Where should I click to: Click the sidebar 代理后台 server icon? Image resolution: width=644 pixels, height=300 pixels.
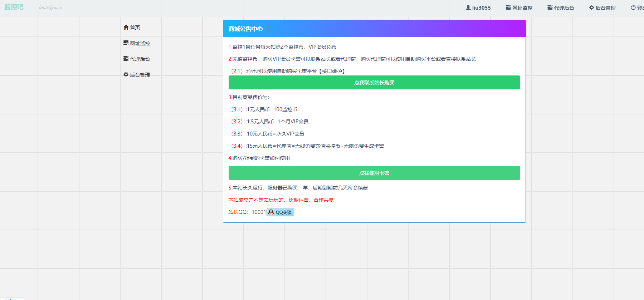126,59
